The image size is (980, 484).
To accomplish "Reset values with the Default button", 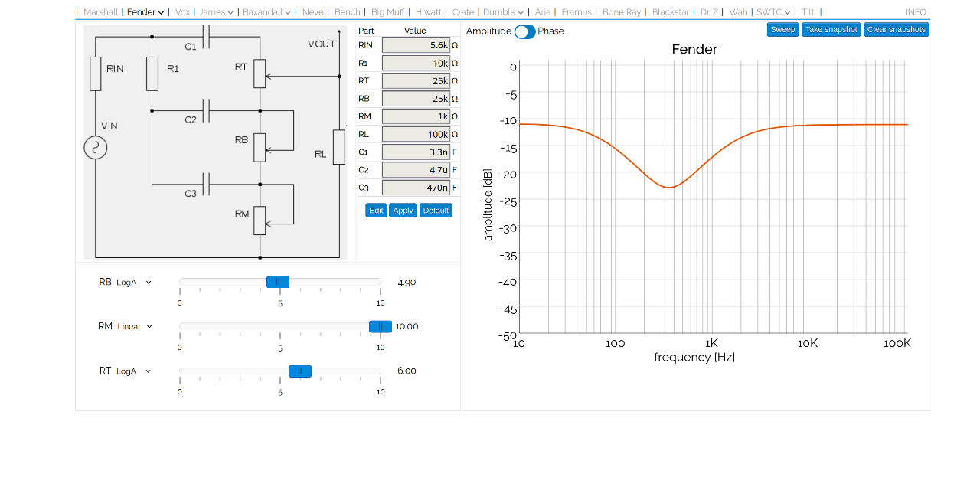I will [x=436, y=211].
